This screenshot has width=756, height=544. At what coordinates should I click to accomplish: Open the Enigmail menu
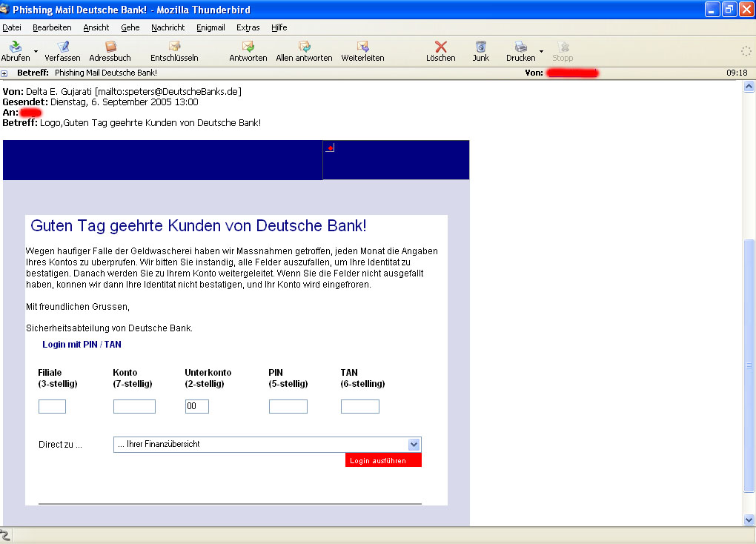click(210, 27)
